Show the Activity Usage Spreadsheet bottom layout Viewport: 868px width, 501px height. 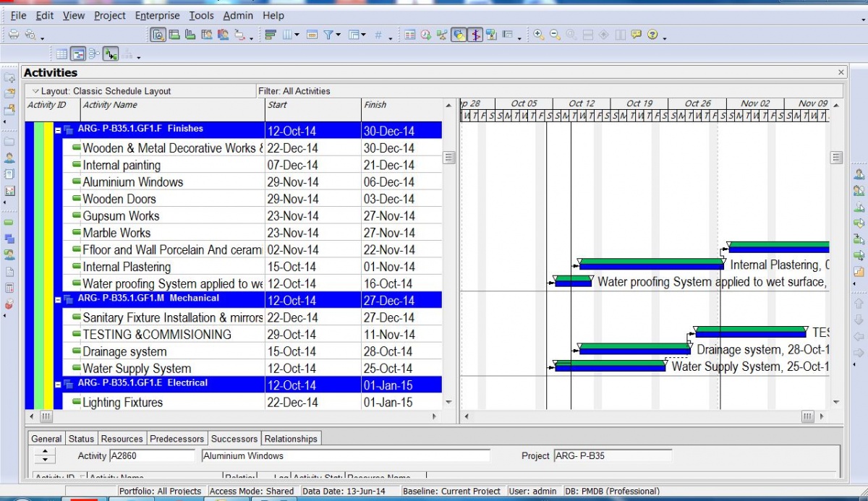pyautogui.click(x=174, y=35)
